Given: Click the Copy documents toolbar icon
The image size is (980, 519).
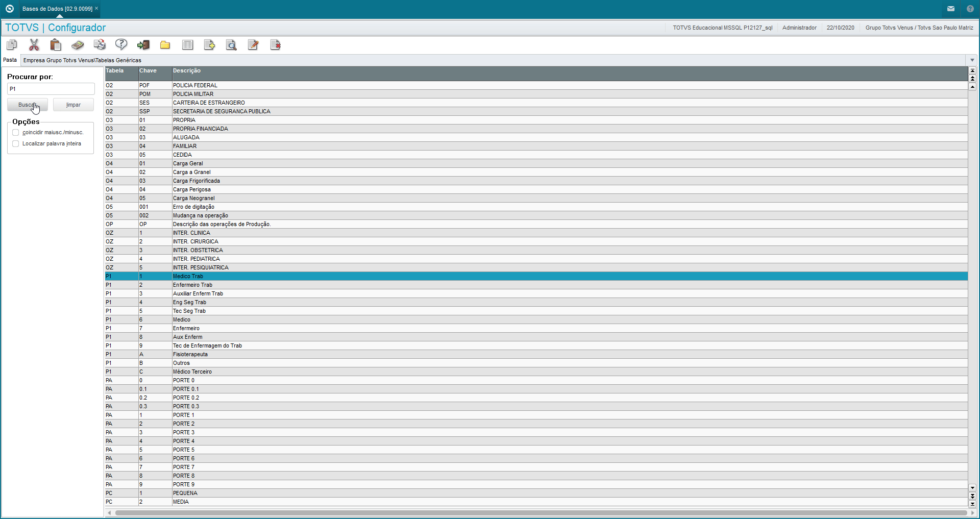Looking at the screenshot, I should tap(12, 45).
